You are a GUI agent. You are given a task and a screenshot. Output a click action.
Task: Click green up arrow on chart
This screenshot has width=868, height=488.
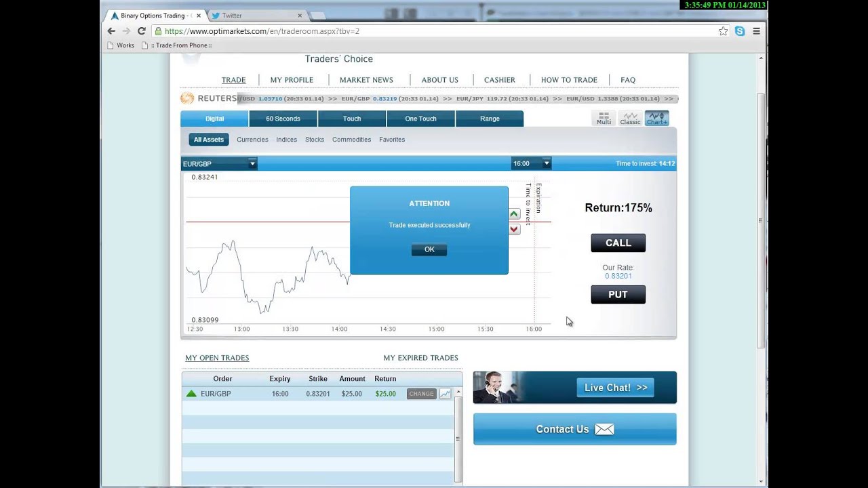(514, 214)
